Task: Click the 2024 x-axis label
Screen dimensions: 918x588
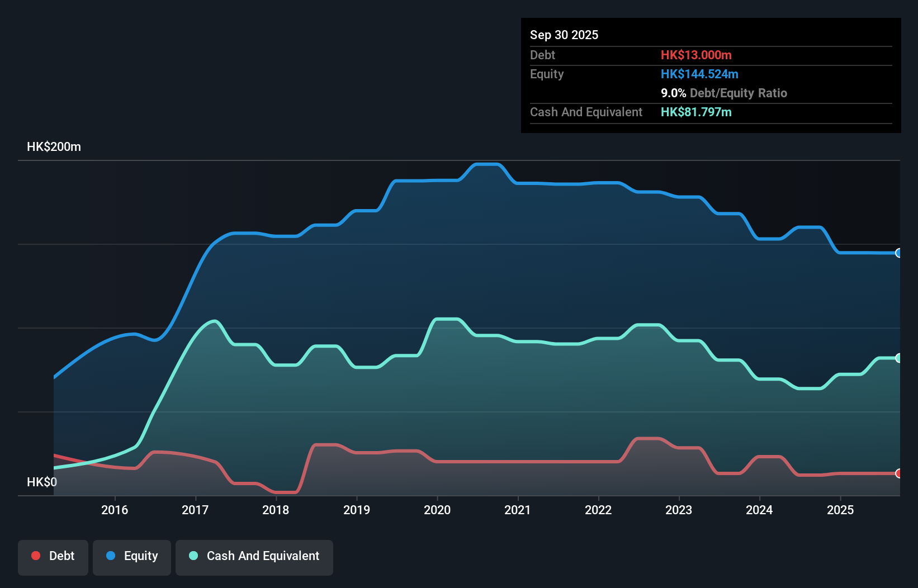Action: [x=759, y=510]
